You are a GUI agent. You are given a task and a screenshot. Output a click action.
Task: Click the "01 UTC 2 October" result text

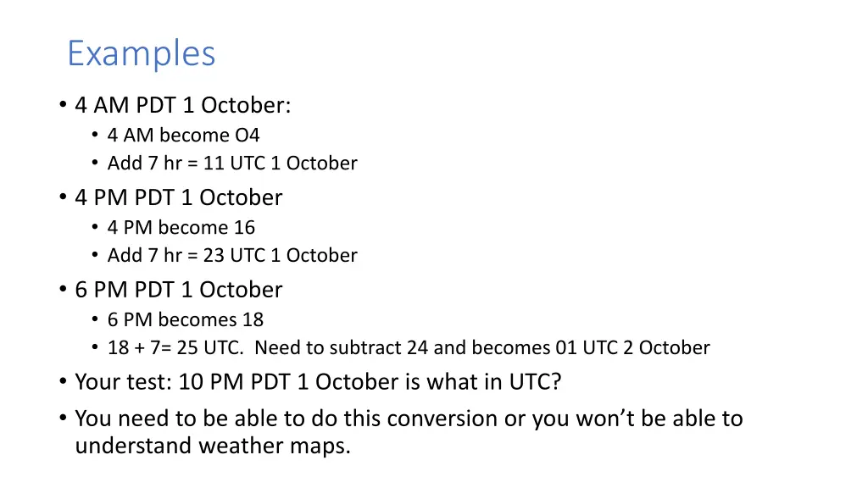[632, 348]
